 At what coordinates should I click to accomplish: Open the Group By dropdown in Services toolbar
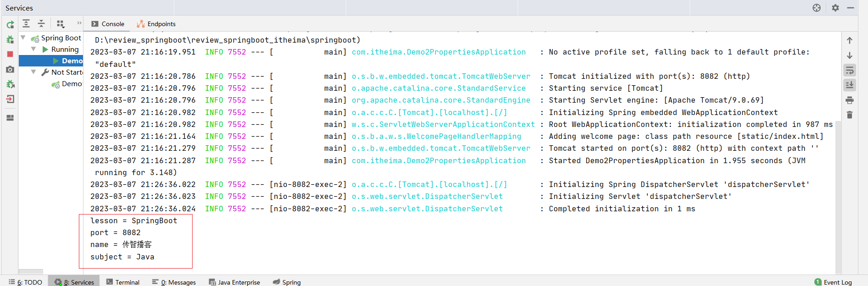(61, 24)
